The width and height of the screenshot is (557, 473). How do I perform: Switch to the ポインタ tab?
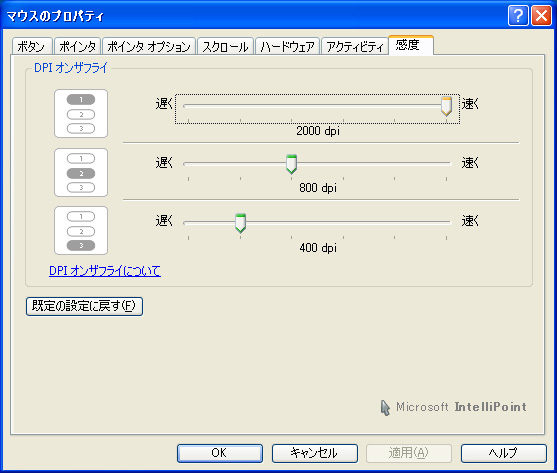(x=77, y=47)
